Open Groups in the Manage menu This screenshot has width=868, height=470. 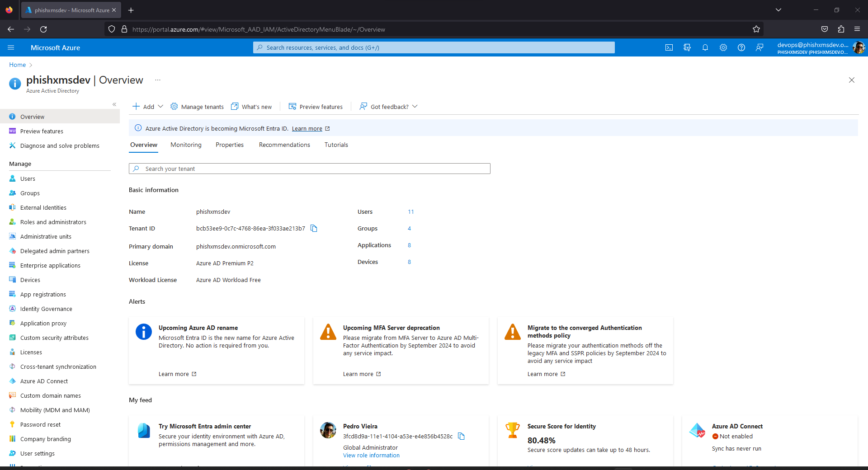[x=60, y=193]
